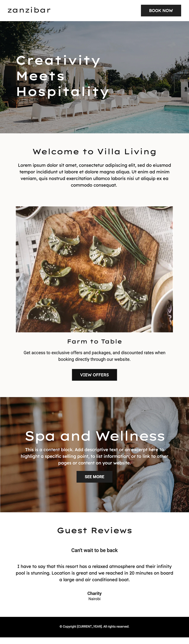Click the infinity pool review paragraph
The image size is (189, 644).
[x=94, y=573]
